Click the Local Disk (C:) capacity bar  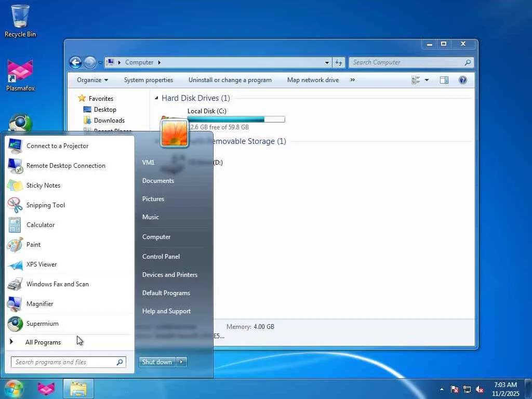(x=236, y=119)
